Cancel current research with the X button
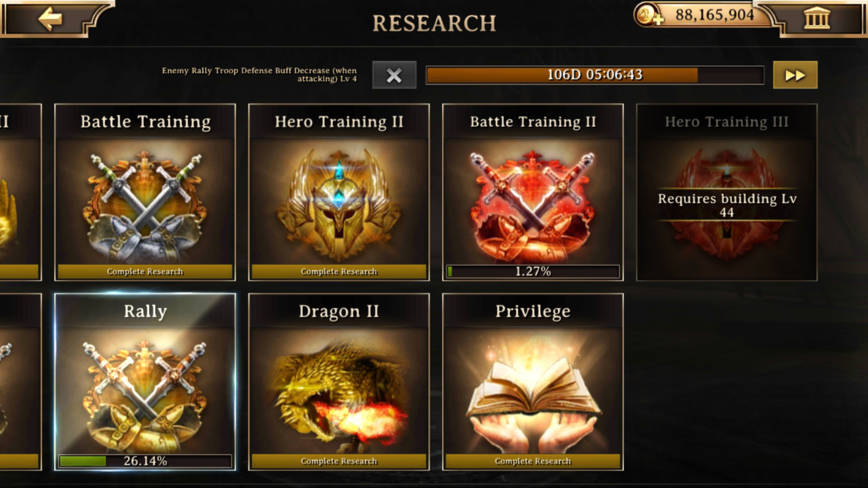The width and height of the screenshot is (868, 488). (x=394, y=75)
